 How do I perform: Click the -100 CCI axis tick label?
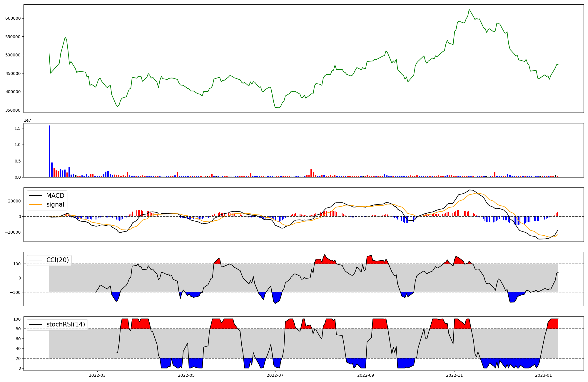(15, 292)
